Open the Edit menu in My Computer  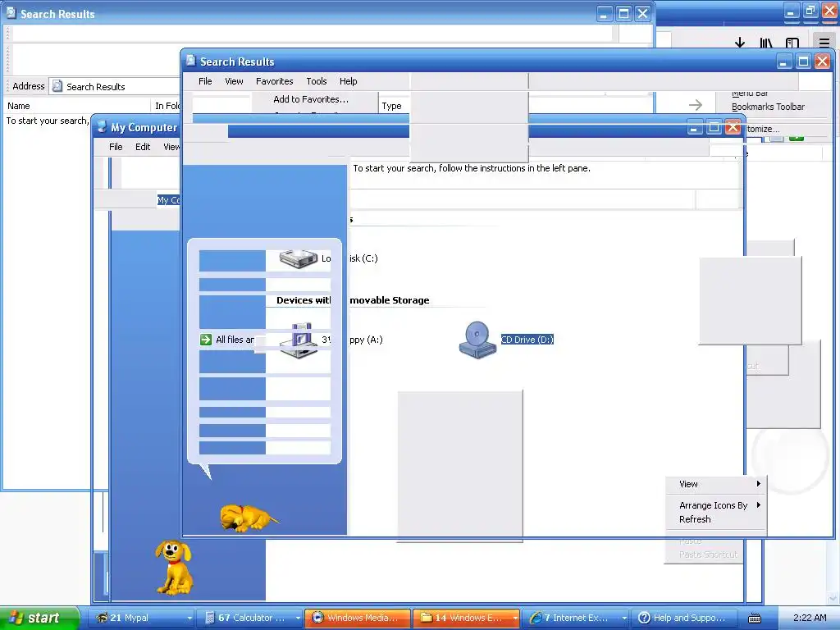click(x=143, y=147)
